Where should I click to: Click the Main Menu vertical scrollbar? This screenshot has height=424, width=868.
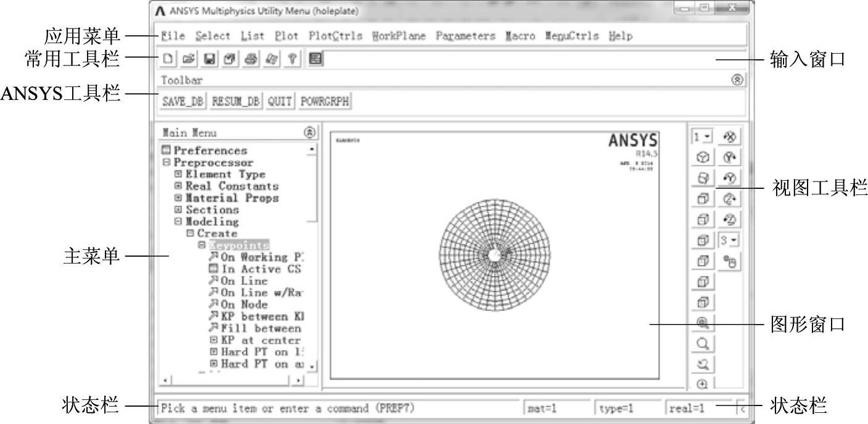tap(312, 257)
